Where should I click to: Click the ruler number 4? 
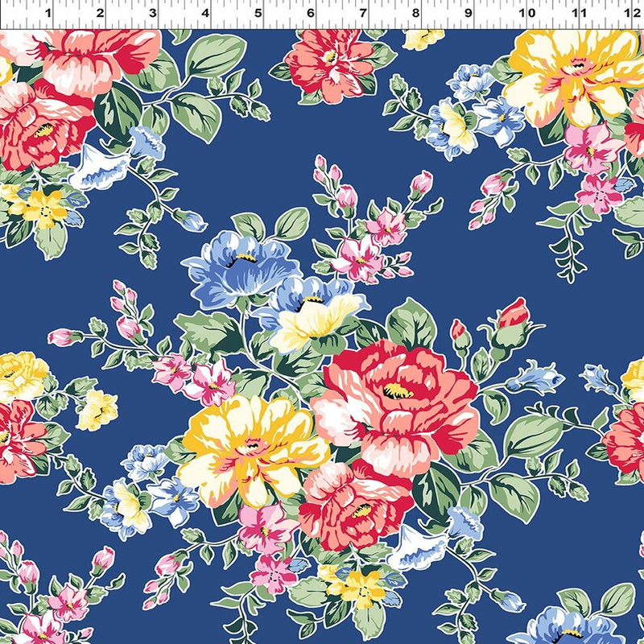click(x=205, y=13)
